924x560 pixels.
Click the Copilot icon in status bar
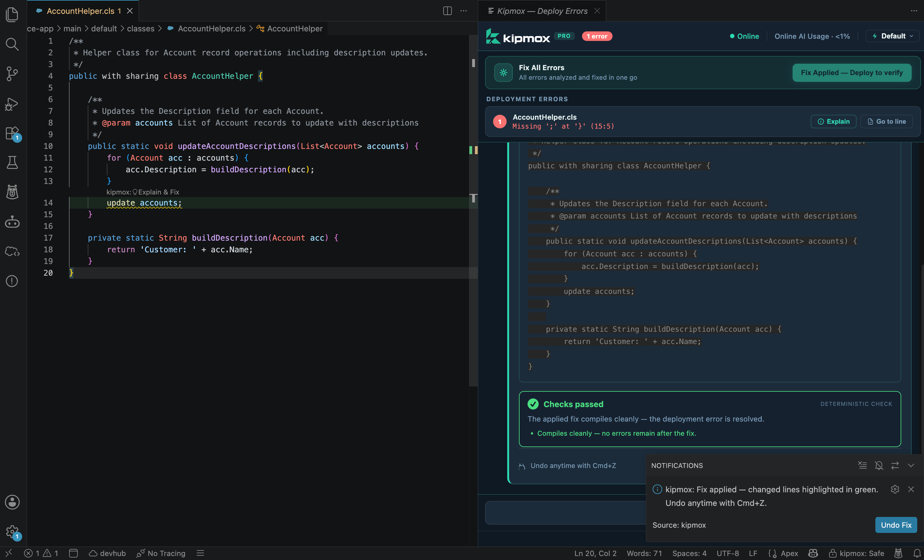[x=813, y=553]
